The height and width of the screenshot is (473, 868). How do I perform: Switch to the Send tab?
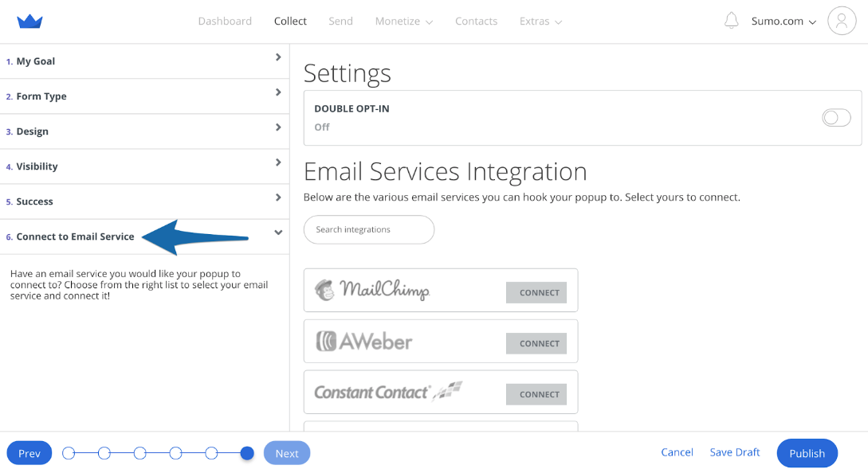click(340, 21)
